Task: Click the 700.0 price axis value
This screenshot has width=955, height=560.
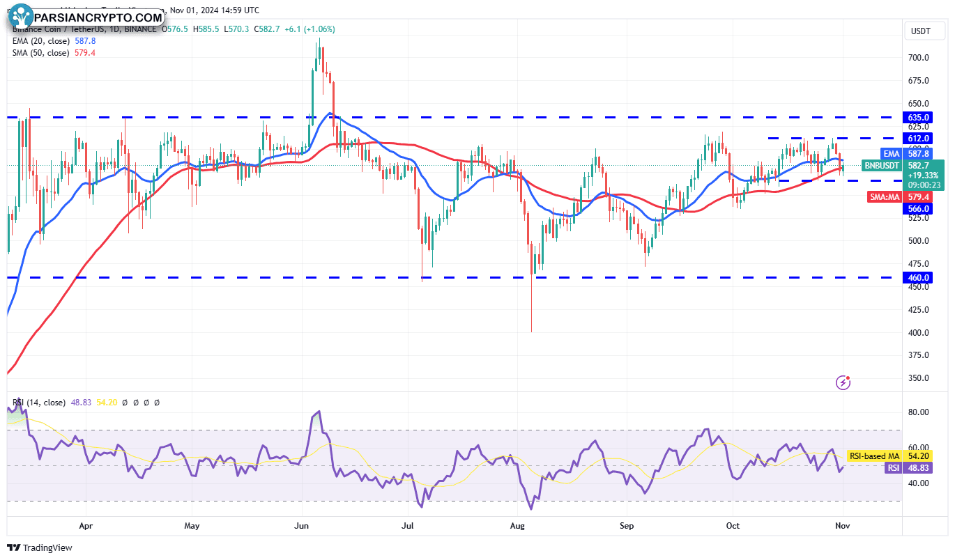Action: pos(918,58)
